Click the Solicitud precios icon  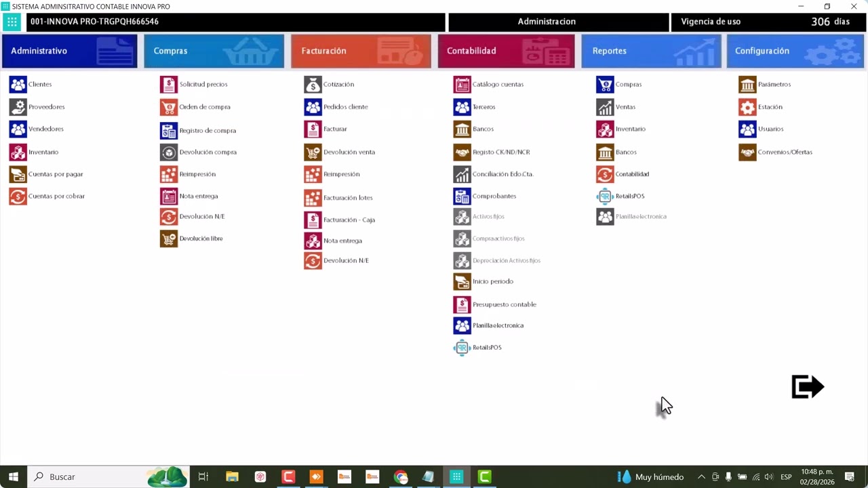[169, 85]
